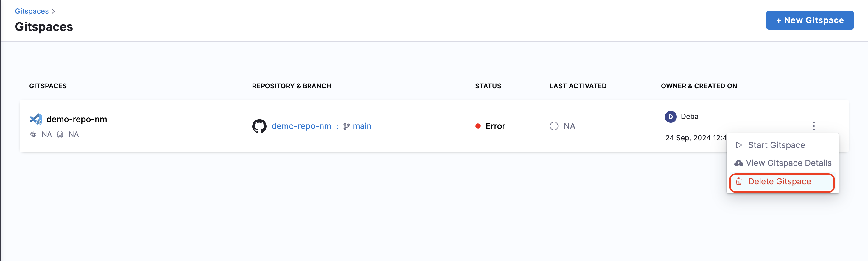Viewport: 868px width, 261px height.
Task: Open the three-dot row actions menu
Action: click(x=813, y=126)
